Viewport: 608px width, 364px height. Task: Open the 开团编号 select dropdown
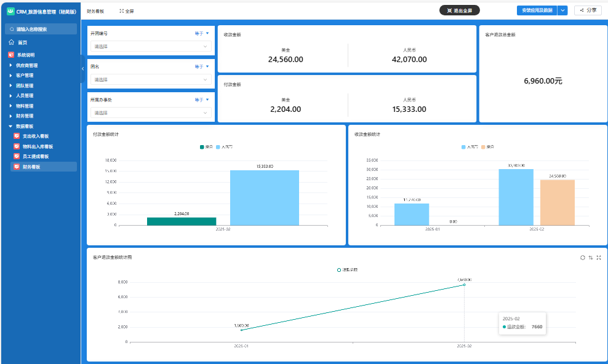tap(151, 46)
